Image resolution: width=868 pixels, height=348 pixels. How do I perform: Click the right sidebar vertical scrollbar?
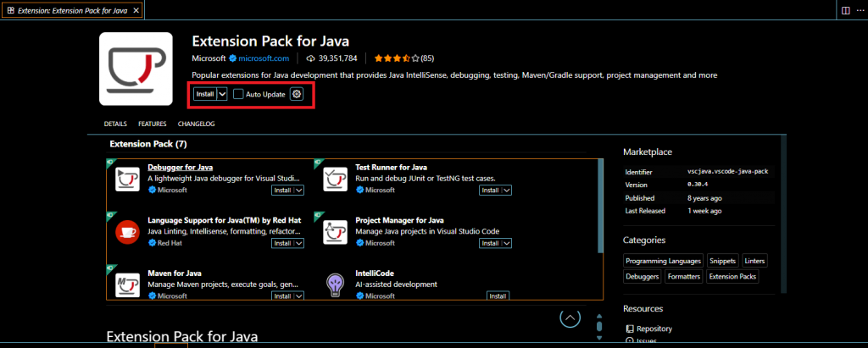pyautogui.click(x=782, y=213)
